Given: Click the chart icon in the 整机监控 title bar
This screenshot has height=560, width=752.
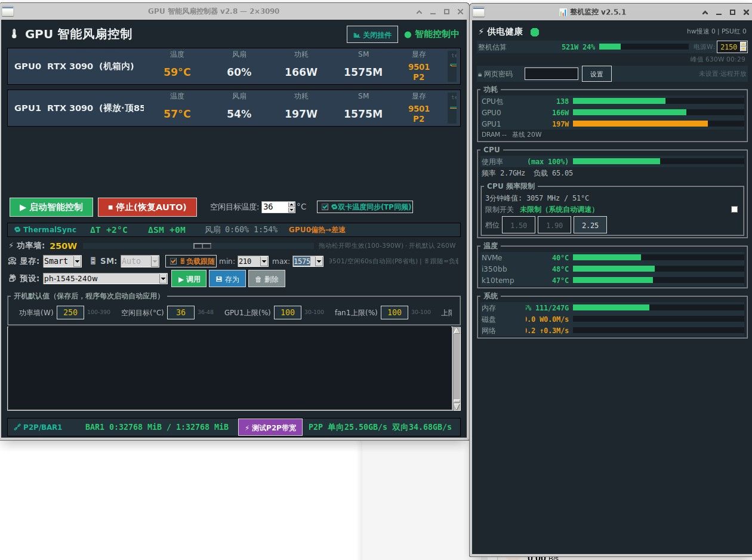Looking at the screenshot, I should pyautogui.click(x=563, y=12).
